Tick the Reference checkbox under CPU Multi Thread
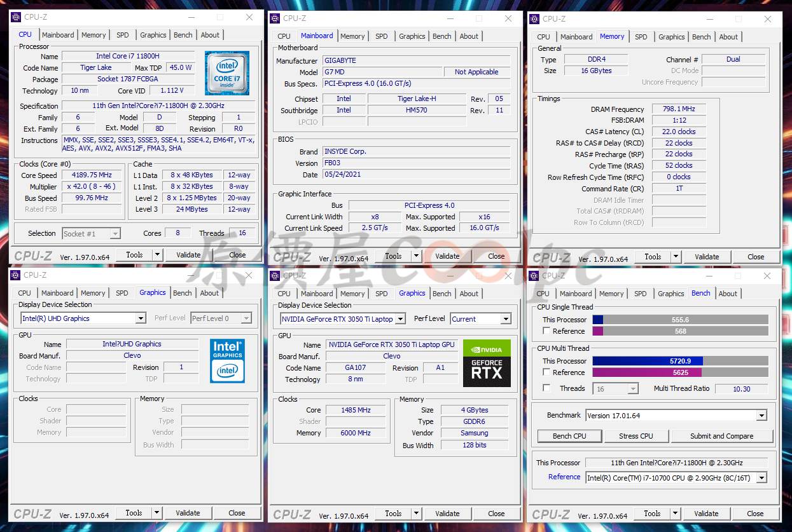Image resolution: width=792 pixels, height=532 pixels. 546,372
